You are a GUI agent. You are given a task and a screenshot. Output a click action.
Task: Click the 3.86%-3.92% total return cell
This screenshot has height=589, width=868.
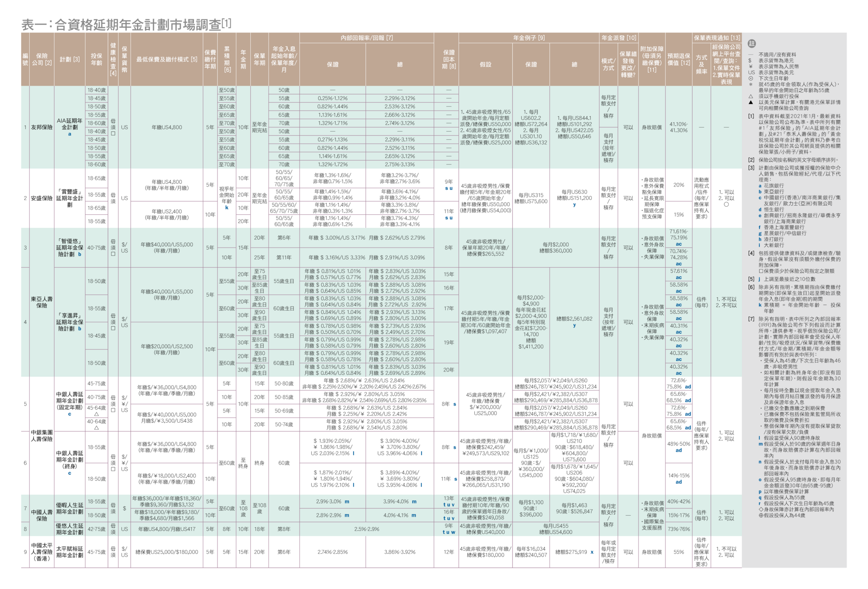(x=399, y=552)
